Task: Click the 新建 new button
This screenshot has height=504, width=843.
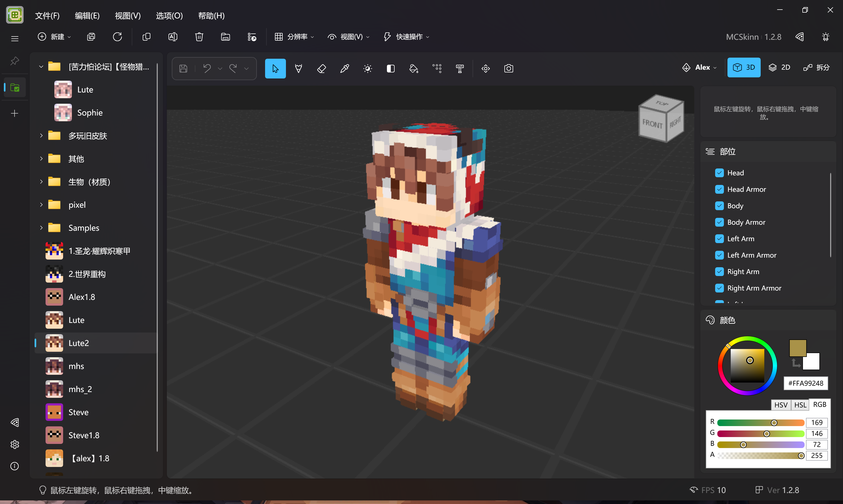Action: [x=54, y=37]
